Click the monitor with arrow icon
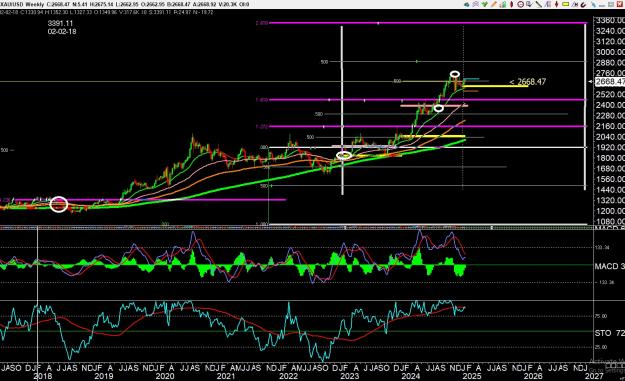The image size is (625, 381). point(529,4)
